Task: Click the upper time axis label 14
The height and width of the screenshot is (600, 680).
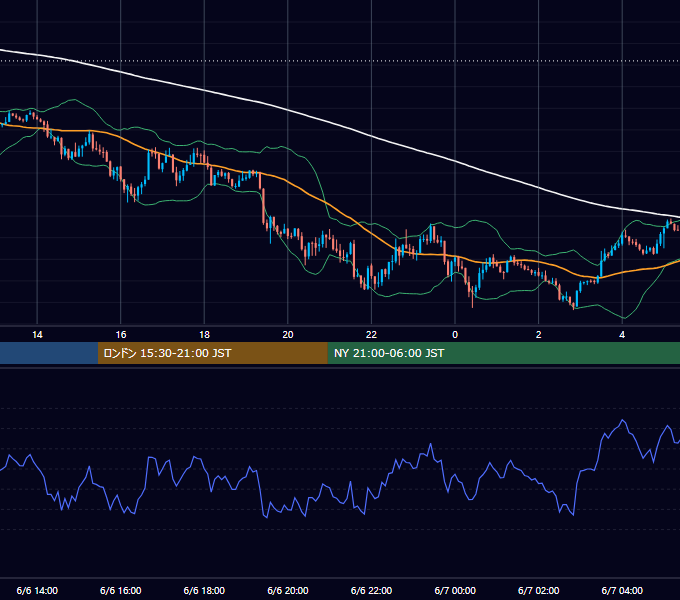Action: tap(37, 335)
